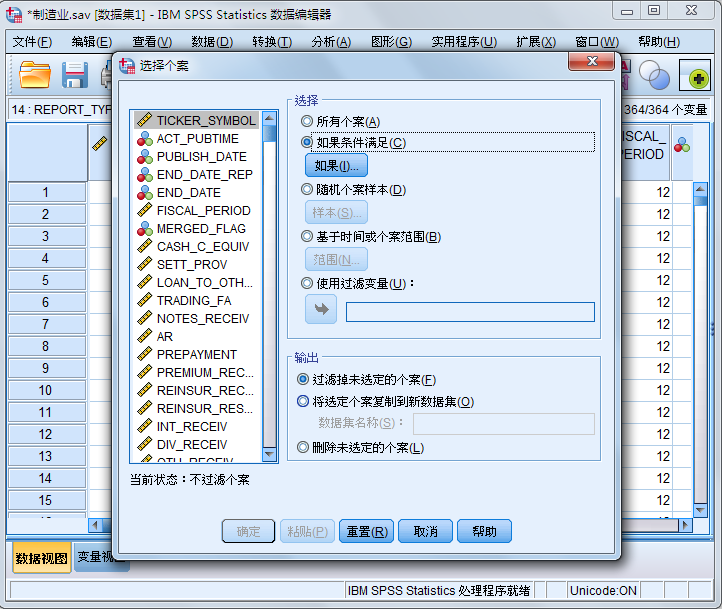This screenshot has height=609, width=722.
Task: Click the ruler icon in the first column header
Action: click(x=99, y=144)
